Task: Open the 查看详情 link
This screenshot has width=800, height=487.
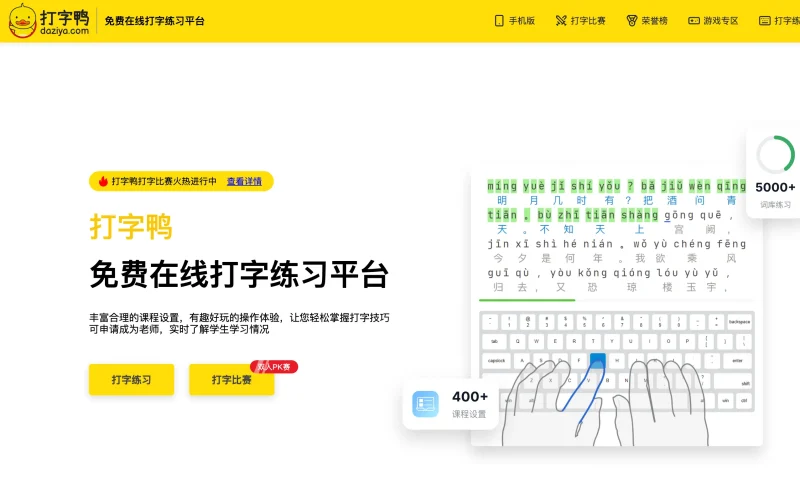Action: coord(244,182)
